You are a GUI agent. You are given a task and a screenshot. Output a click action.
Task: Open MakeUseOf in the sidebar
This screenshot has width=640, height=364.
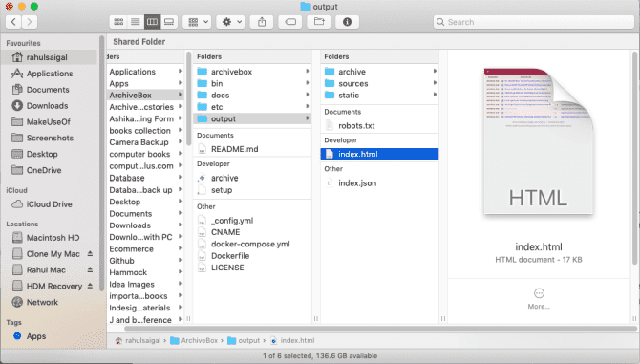(49, 122)
